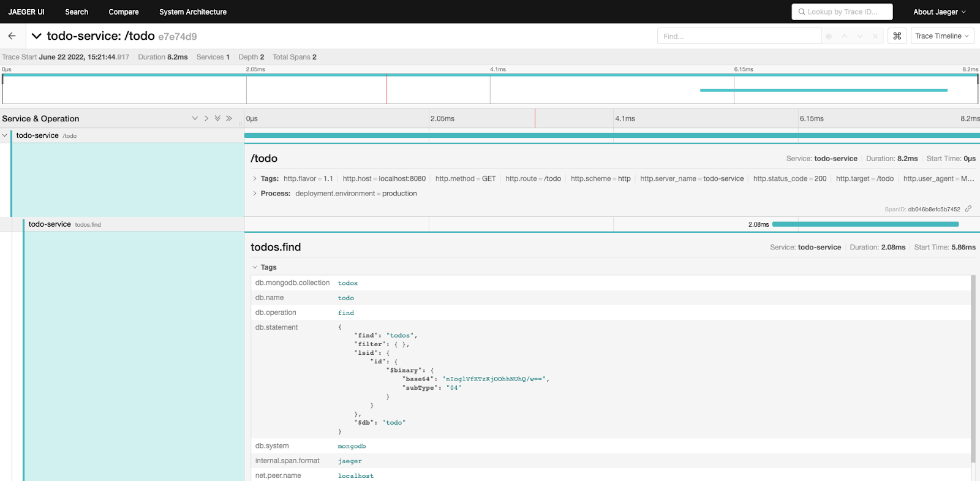
Task: Click the Lookup by Trace ID field
Action: point(842,12)
